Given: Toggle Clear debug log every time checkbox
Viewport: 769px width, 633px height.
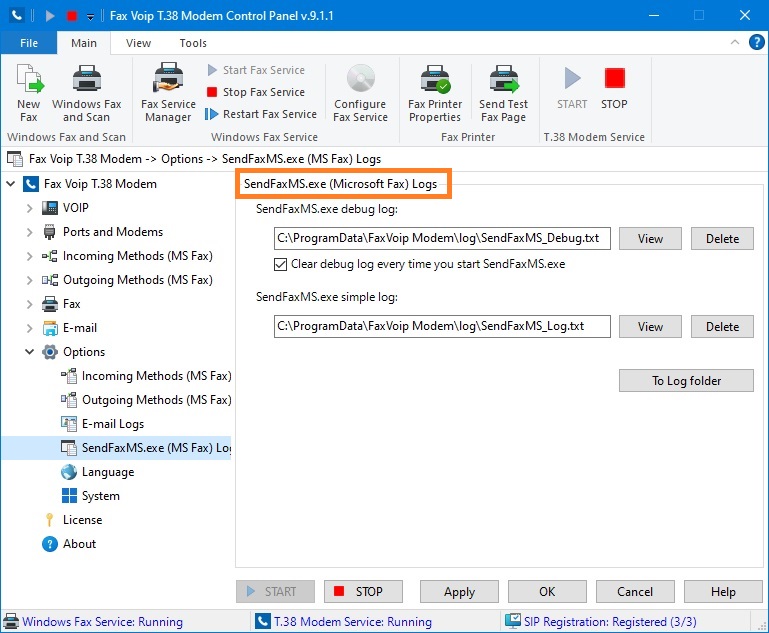Looking at the screenshot, I should coord(280,265).
